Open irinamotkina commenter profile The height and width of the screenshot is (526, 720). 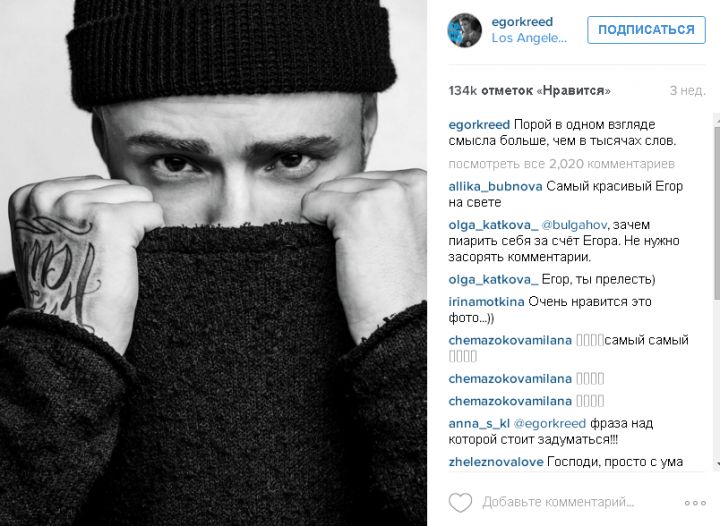[486, 302]
